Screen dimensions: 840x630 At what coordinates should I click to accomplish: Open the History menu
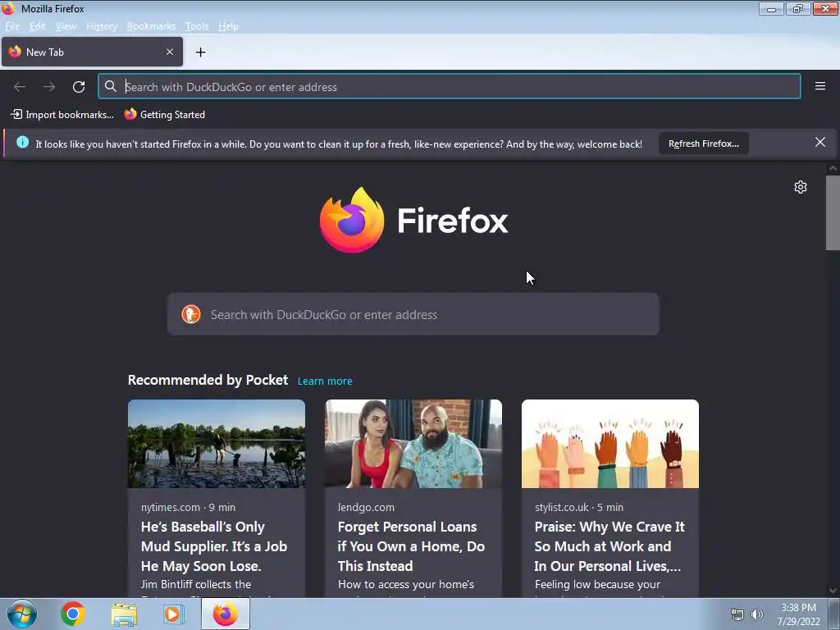point(102,26)
